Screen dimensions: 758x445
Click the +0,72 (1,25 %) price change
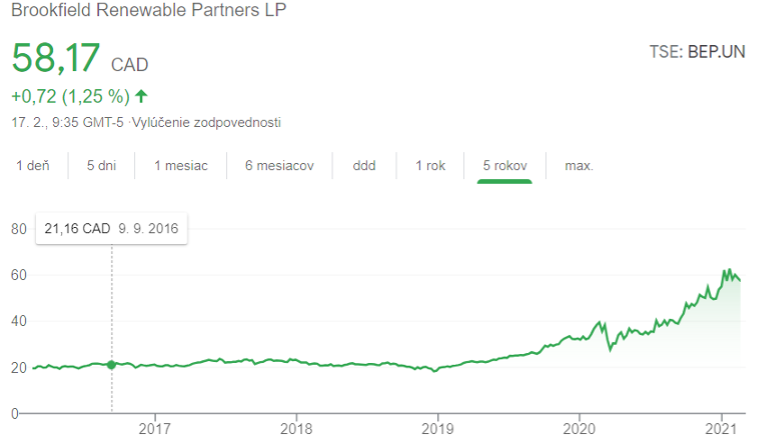[71, 97]
